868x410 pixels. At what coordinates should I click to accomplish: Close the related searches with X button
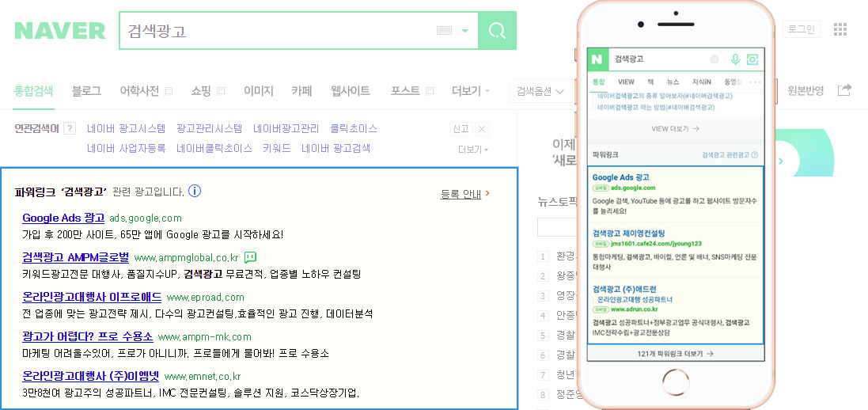(x=482, y=129)
